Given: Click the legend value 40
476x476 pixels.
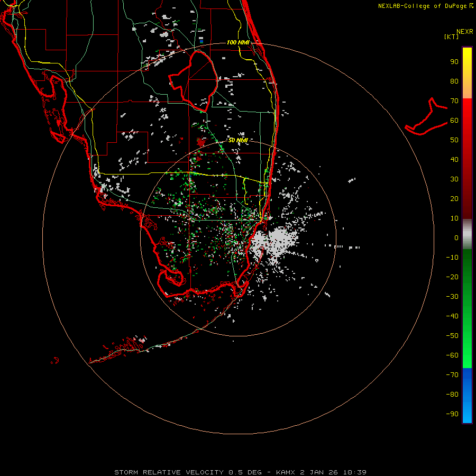Looking at the screenshot, I should (454, 160).
